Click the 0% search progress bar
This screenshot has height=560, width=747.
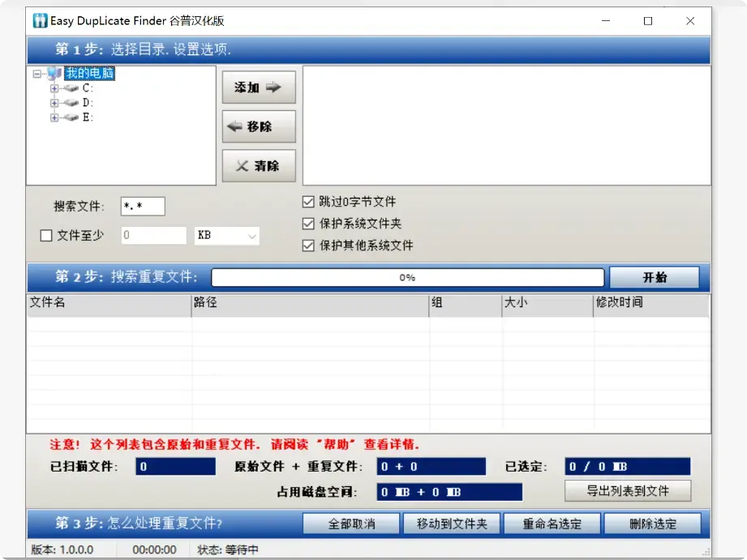[407, 276]
